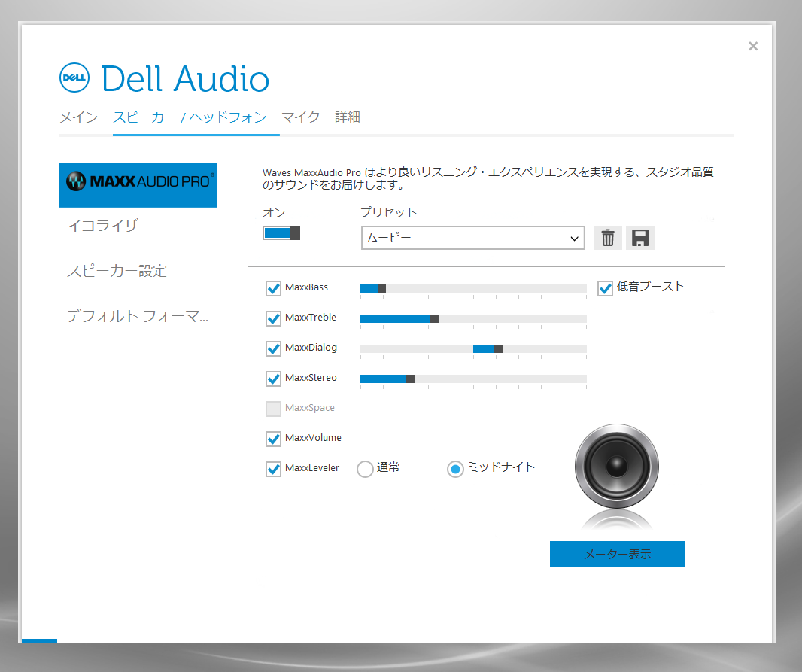Switch to the メイン tab

click(79, 117)
